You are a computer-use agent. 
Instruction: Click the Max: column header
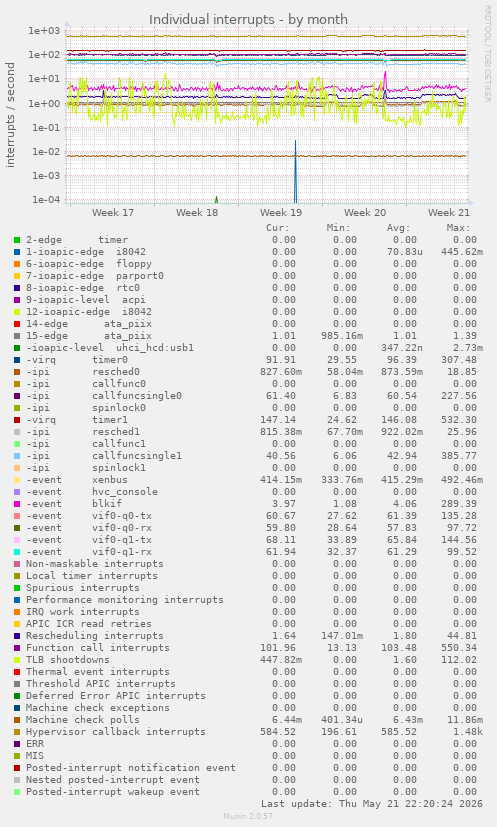tap(458, 228)
